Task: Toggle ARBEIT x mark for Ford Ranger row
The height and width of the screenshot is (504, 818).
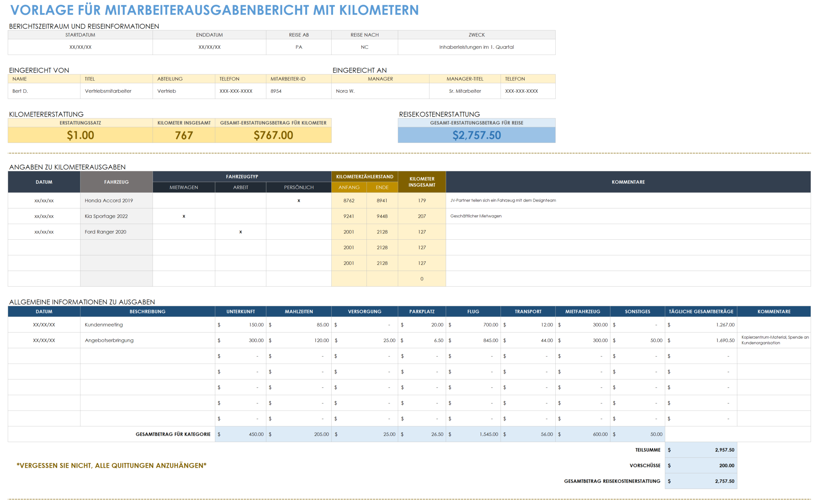Action: pyautogui.click(x=241, y=232)
